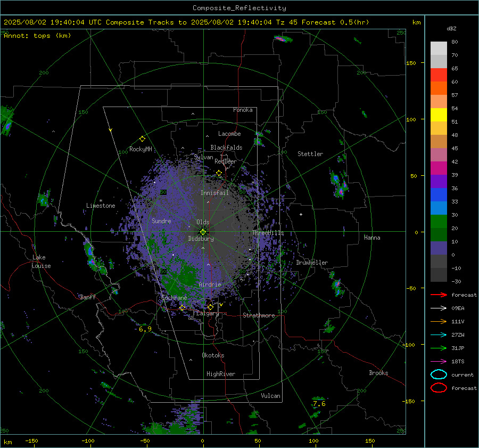Click the Calgary city label
Screen dimensions: 479x448
pyautogui.click(x=208, y=313)
